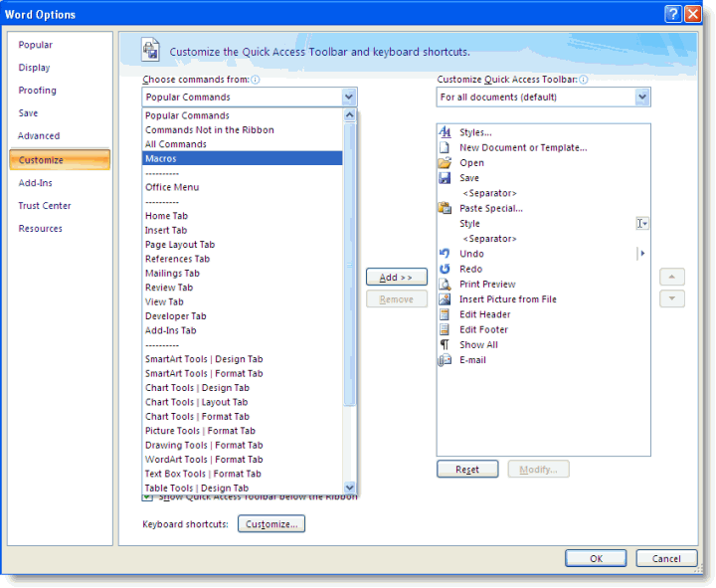Expand the Undo submenu arrow

[x=642, y=253]
